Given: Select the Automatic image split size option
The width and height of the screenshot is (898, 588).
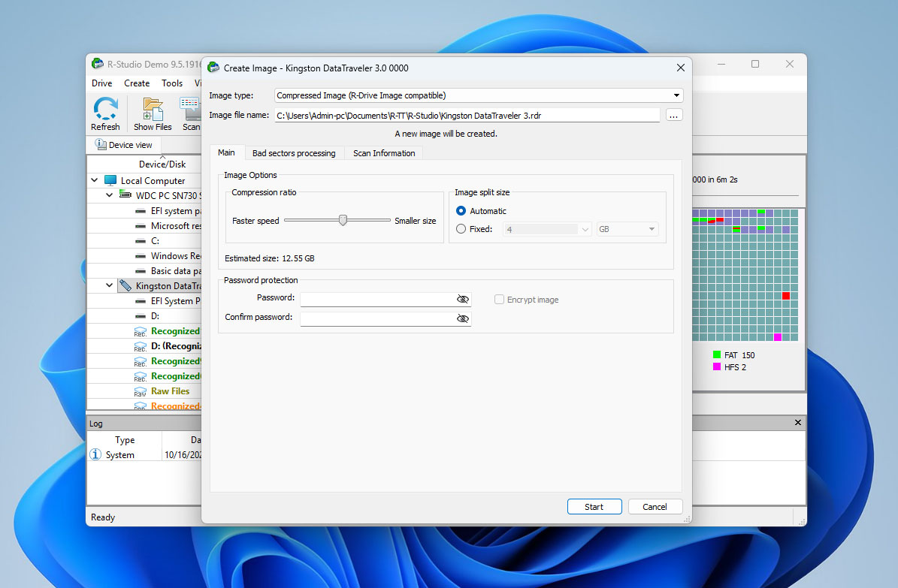Looking at the screenshot, I should [462, 211].
